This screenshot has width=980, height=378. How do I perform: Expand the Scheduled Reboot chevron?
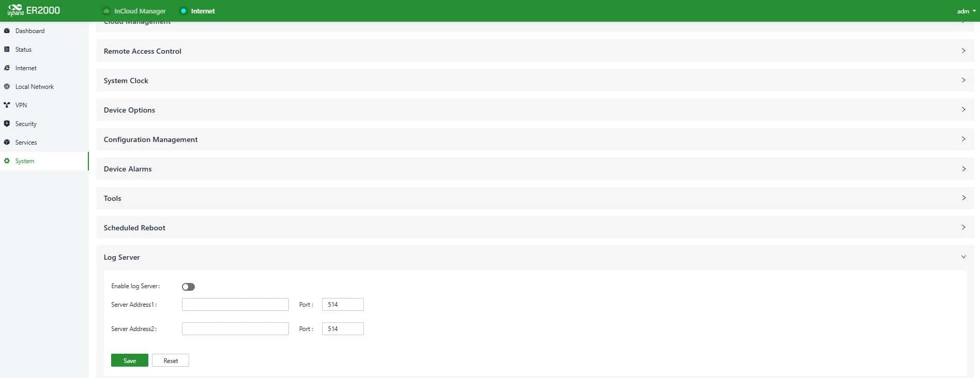963,227
